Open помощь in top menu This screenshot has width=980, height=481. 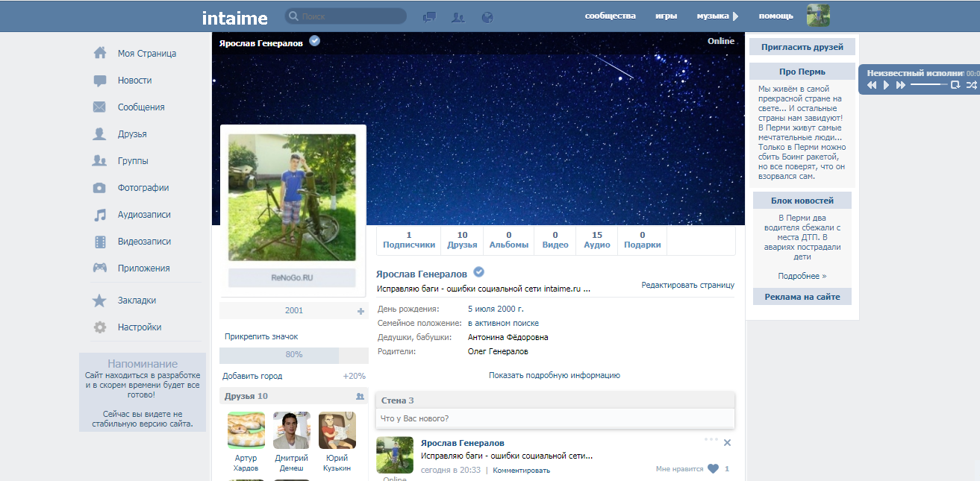(x=776, y=16)
